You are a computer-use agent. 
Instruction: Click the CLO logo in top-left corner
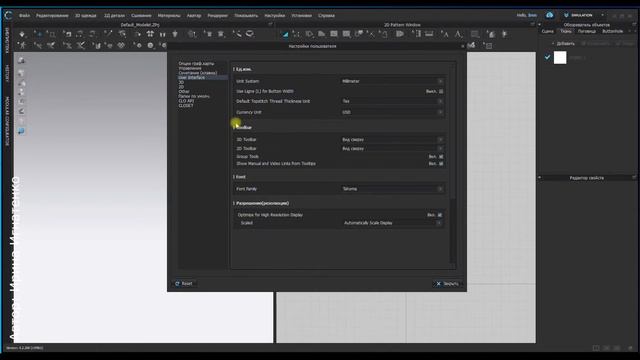[x=8, y=16]
